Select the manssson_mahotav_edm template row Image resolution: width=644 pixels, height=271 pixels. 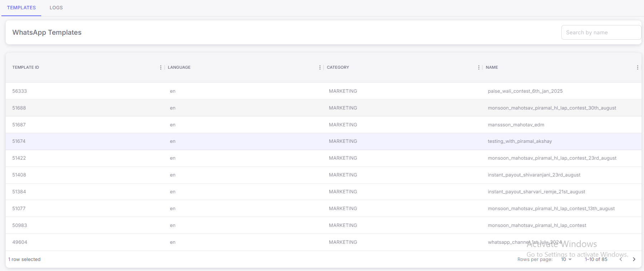pyautogui.click(x=516, y=125)
